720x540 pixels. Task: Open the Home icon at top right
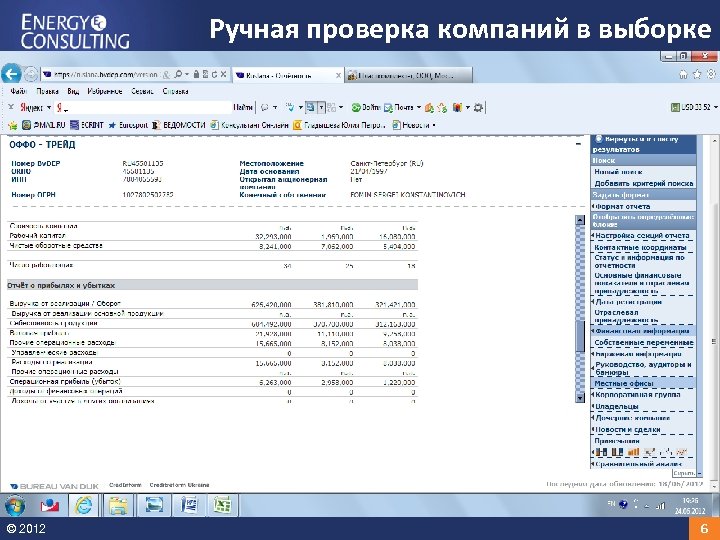(683, 74)
